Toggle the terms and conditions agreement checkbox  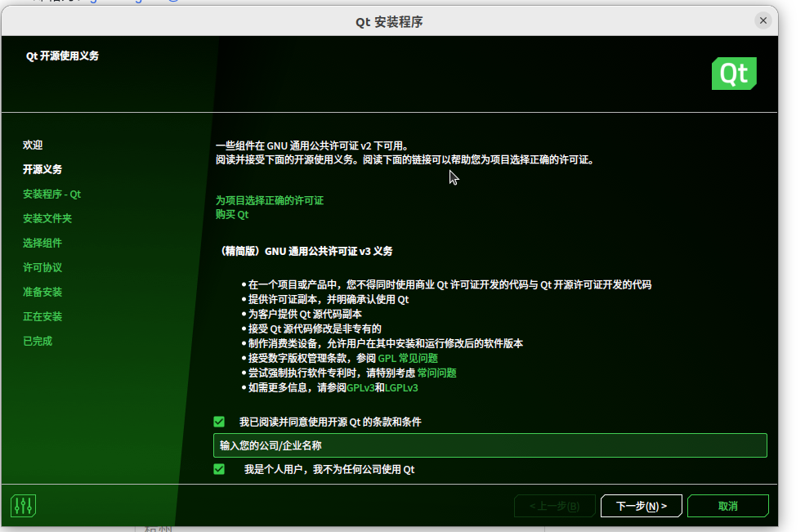(218, 421)
